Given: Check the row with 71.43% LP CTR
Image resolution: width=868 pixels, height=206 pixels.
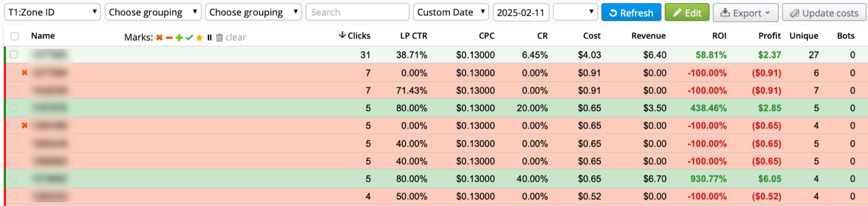Looking at the screenshot, I should [14, 90].
